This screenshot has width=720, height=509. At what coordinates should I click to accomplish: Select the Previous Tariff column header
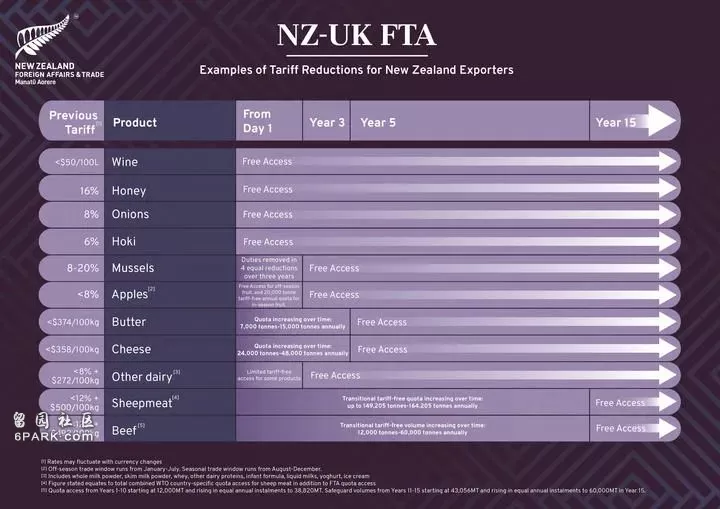[73, 122]
